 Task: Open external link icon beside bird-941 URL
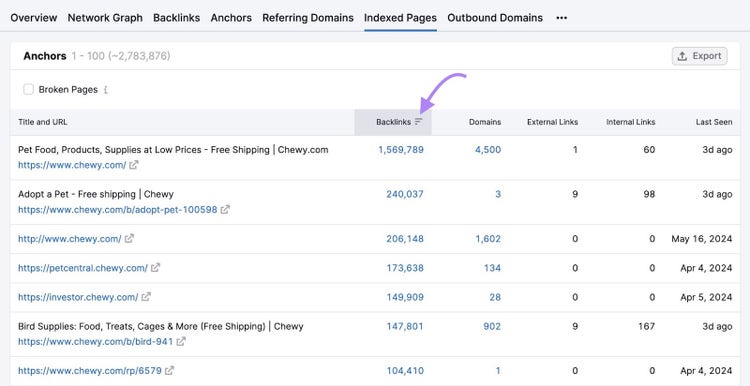[x=181, y=342]
